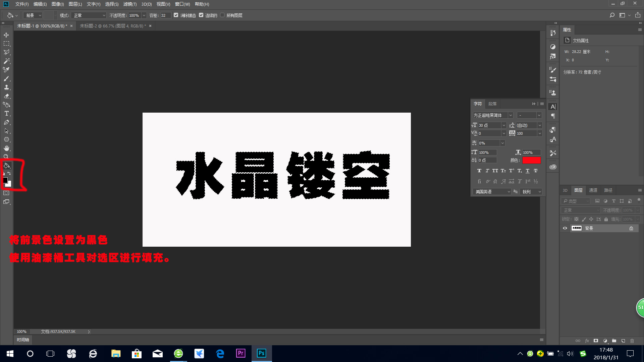
Task: Activate the Zoom tool
Action: [x=6, y=157]
